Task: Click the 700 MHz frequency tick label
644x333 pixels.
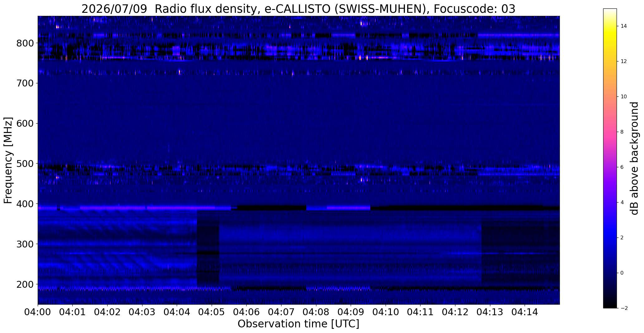Action: pyautogui.click(x=25, y=83)
